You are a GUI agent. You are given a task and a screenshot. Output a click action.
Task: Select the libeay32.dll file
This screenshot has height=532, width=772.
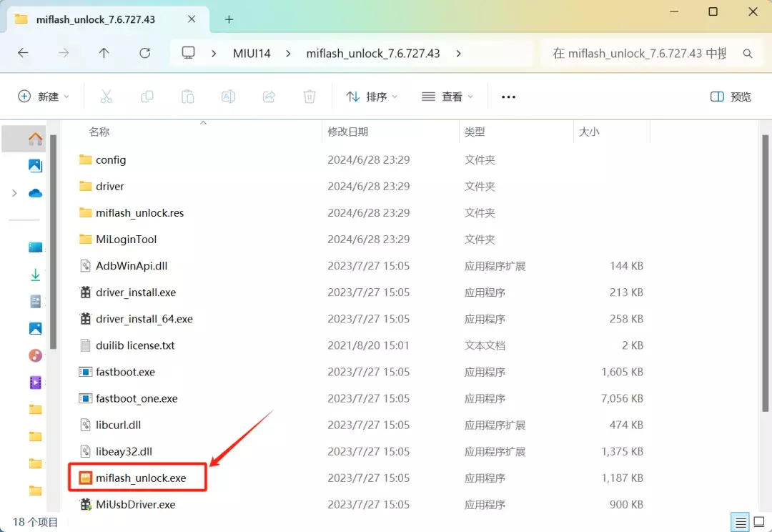[x=124, y=452]
